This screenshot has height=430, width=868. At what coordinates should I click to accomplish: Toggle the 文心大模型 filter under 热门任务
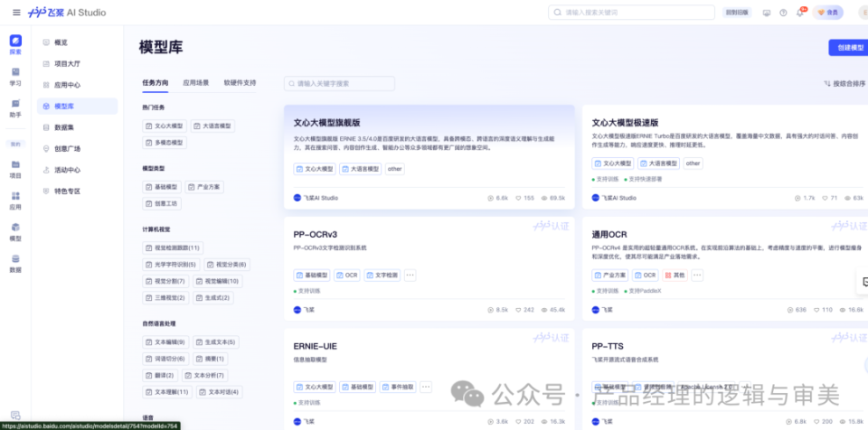(165, 126)
